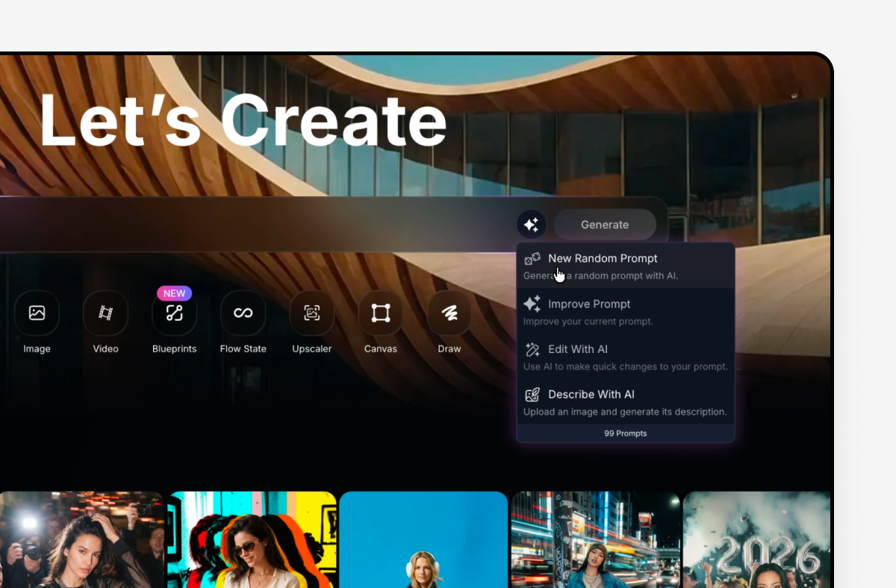Click the Canvas label text
The image size is (896, 588).
point(381,348)
